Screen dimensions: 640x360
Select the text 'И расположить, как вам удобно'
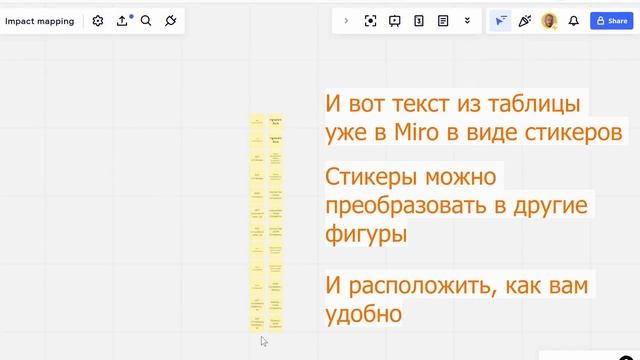tap(456, 299)
